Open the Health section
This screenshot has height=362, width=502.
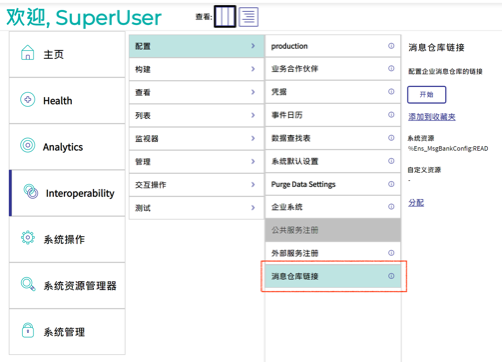pos(67,101)
